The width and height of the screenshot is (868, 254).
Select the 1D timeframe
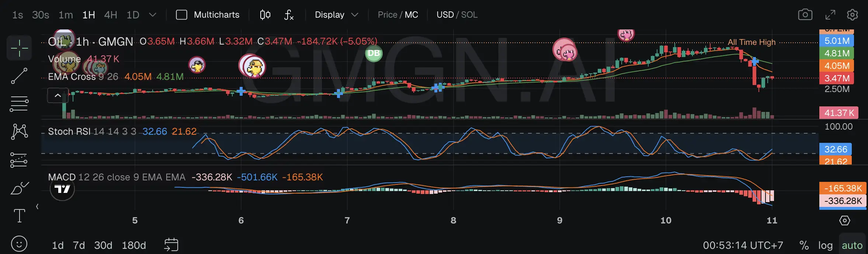[133, 15]
